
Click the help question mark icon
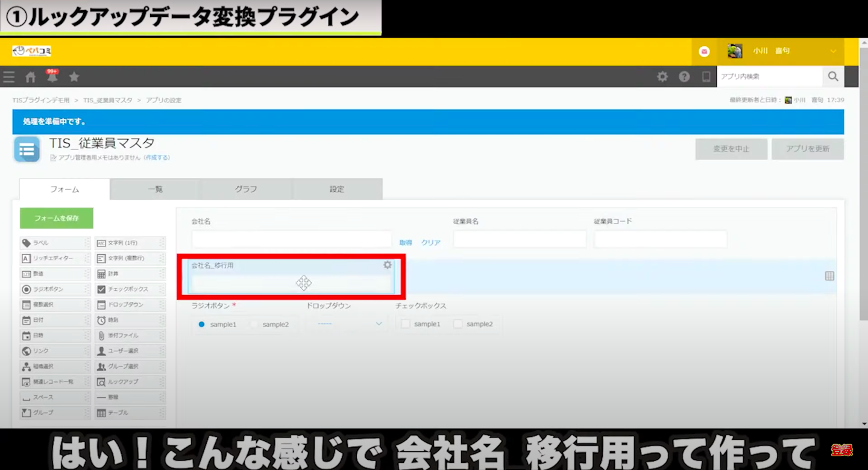[x=684, y=77]
